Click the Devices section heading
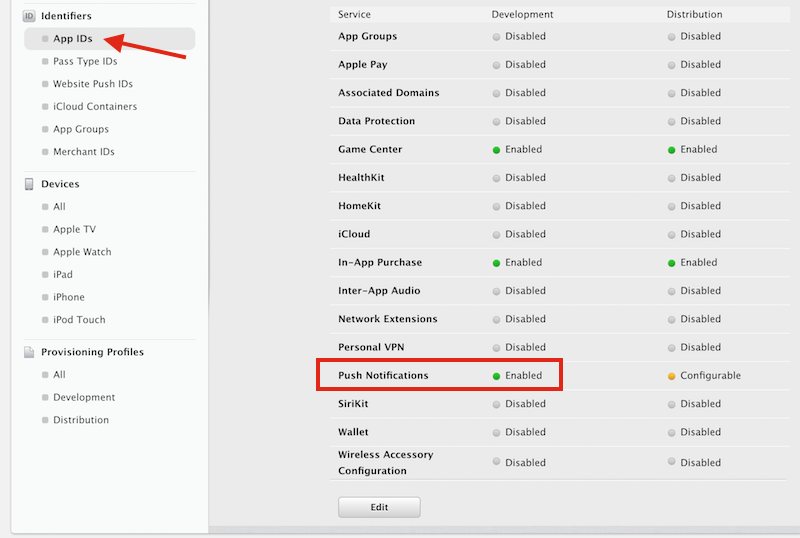 60,184
